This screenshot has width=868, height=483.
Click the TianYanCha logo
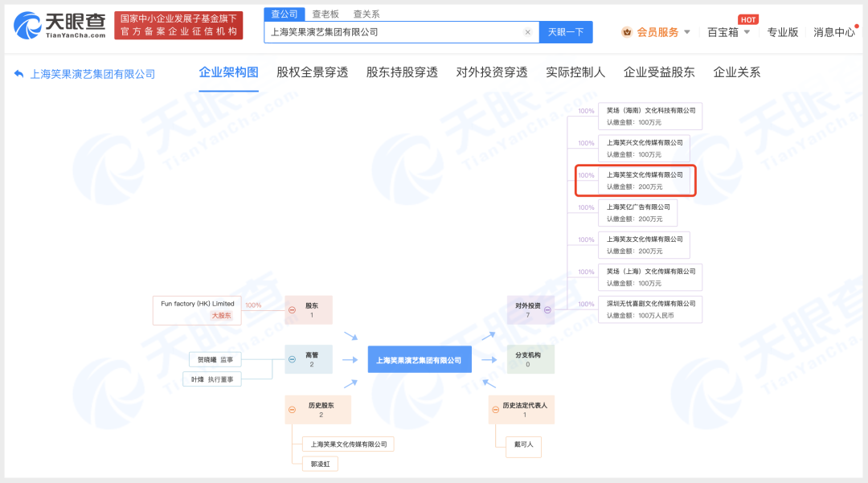[x=59, y=26]
